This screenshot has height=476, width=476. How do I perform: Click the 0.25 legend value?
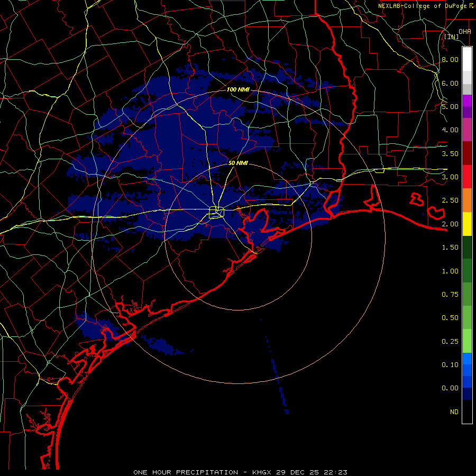point(450,342)
